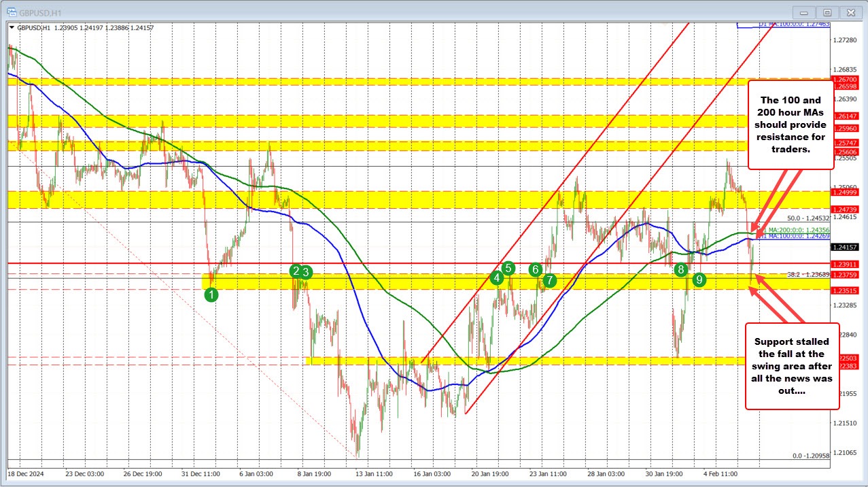Click the chart icon on the GBPUSD,H1 title bar

point(12,12)
